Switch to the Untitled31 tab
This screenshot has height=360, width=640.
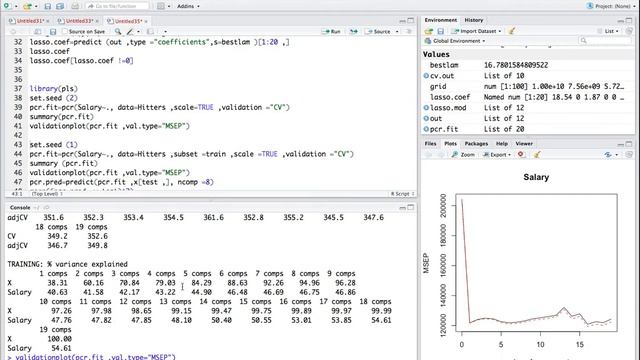30,21
